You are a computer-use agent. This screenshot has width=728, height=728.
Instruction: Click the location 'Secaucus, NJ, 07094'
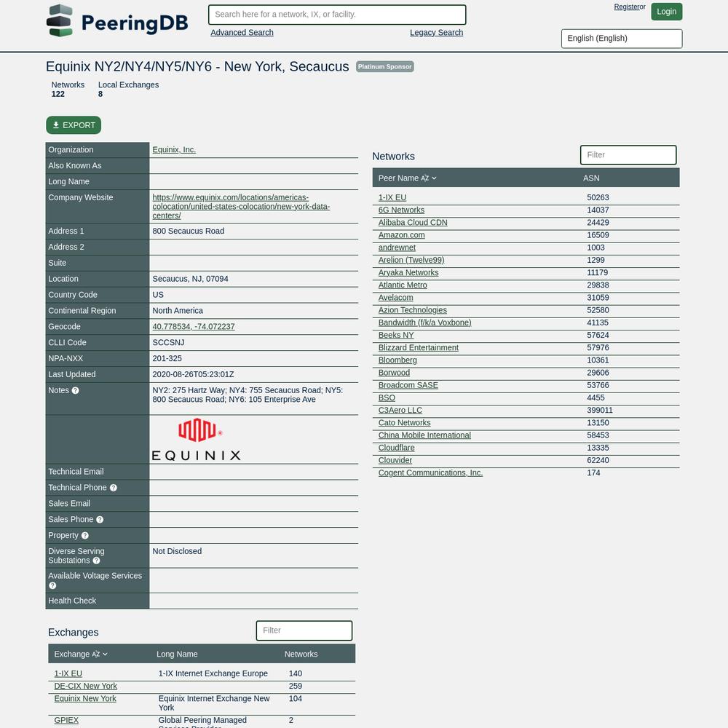coord(190,279)
